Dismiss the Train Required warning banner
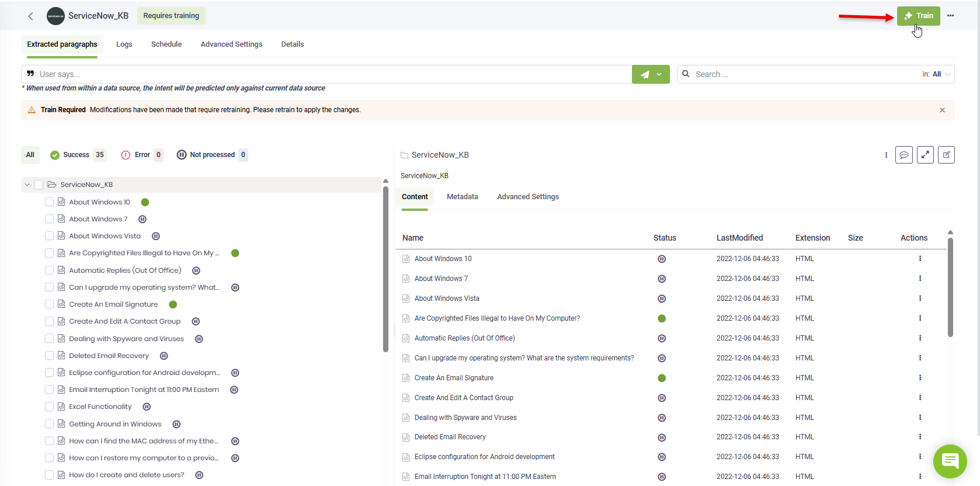Screen dimensions: 980x486 942,110
